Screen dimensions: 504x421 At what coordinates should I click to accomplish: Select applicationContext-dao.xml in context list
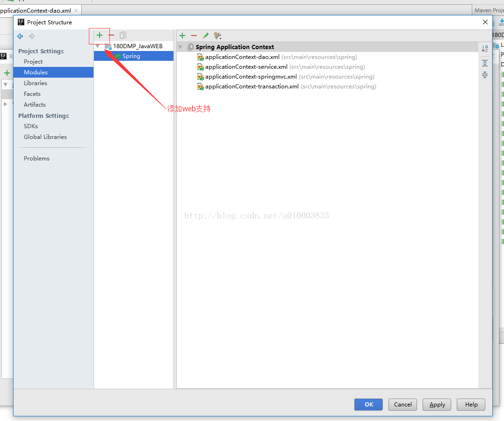tap(243, 57)
